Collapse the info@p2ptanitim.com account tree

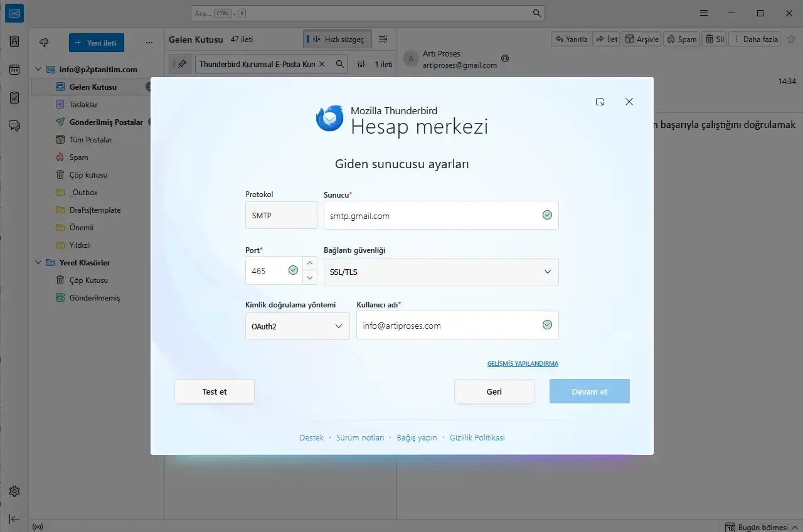click(x=38, y=70)
